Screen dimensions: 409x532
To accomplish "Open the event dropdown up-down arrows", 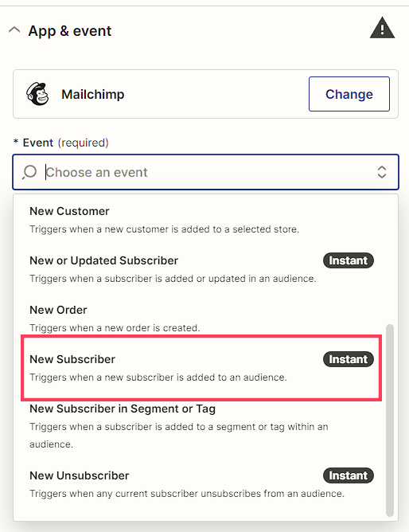I will click(382, 172).
